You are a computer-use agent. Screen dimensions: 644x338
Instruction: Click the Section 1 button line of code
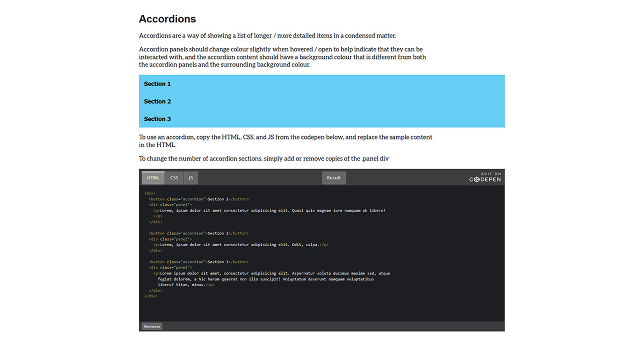199,199
